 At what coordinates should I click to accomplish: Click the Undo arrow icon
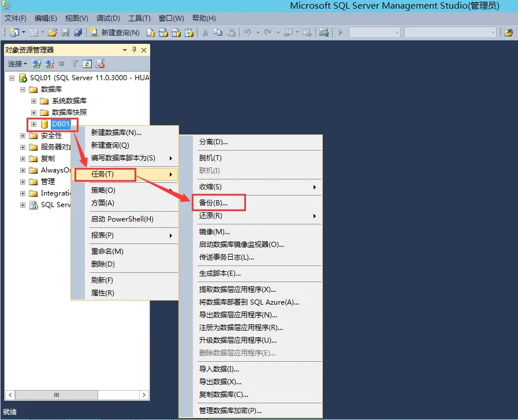[x=248, y=32]
